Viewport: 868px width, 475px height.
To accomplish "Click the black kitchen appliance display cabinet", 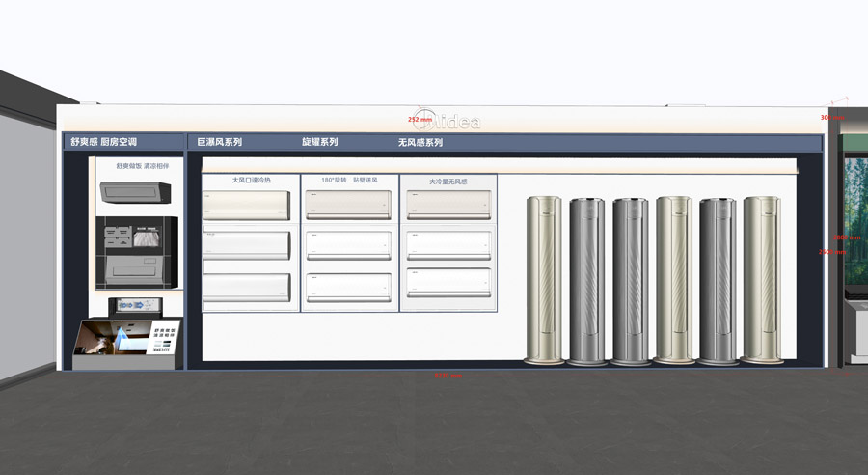I will coord(136,252).
